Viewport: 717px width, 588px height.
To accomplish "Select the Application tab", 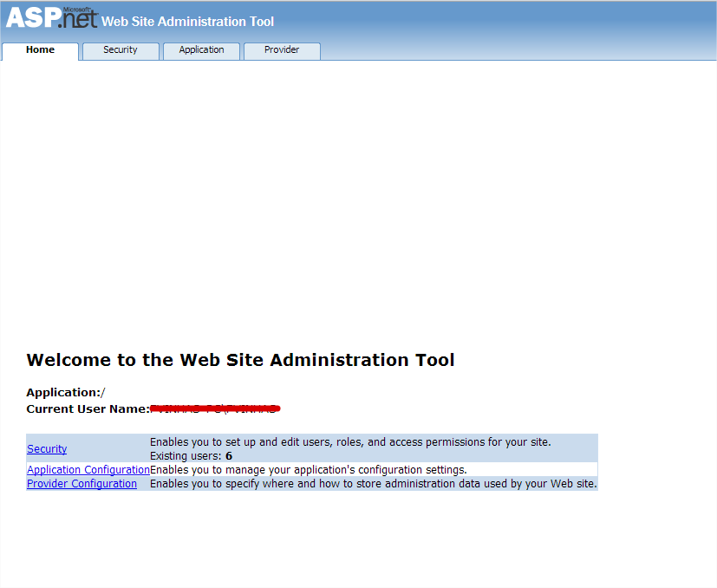I will 201,50.
